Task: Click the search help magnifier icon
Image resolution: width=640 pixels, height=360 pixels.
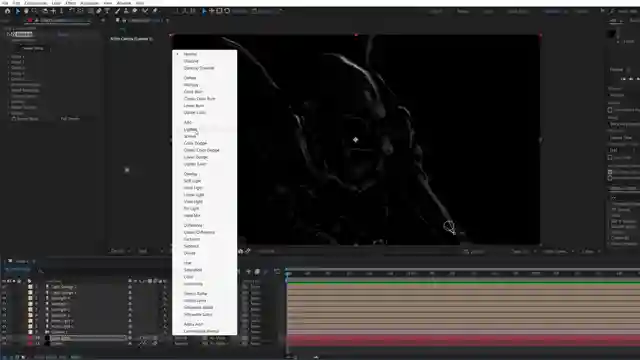Action: point(612,11)
